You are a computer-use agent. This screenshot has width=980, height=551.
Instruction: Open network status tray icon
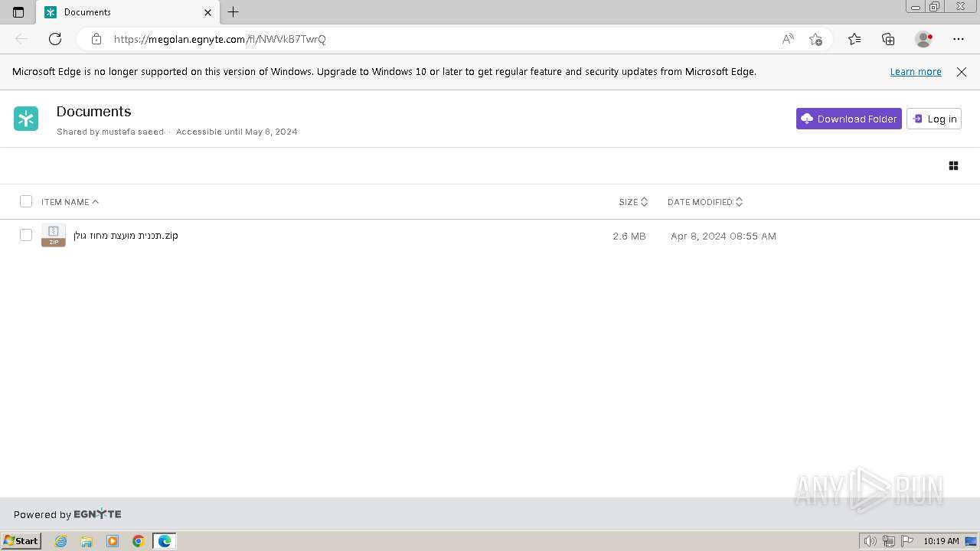coord(889,541)
